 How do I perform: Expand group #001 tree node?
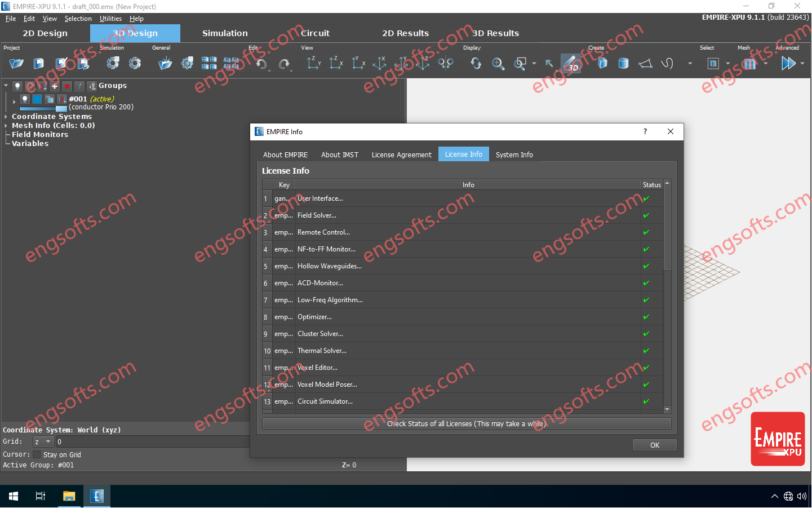(x=14, y=102)
